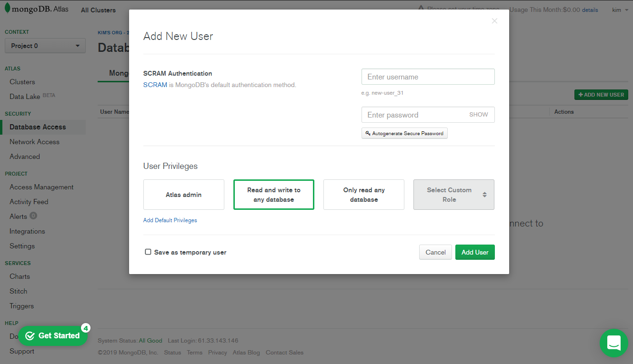Open the kim user menu

[x=620, y=10]
